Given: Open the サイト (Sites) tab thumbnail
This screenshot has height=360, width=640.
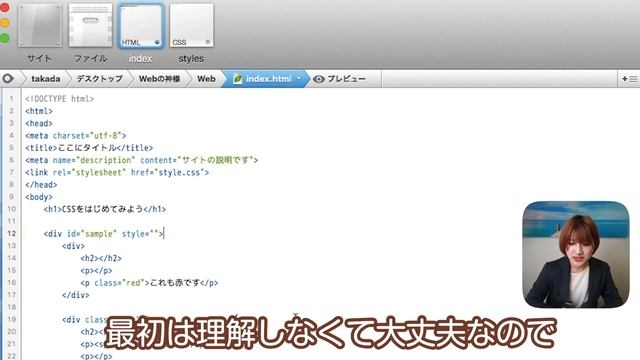Looking at the screenshot, I should point(40,25).
